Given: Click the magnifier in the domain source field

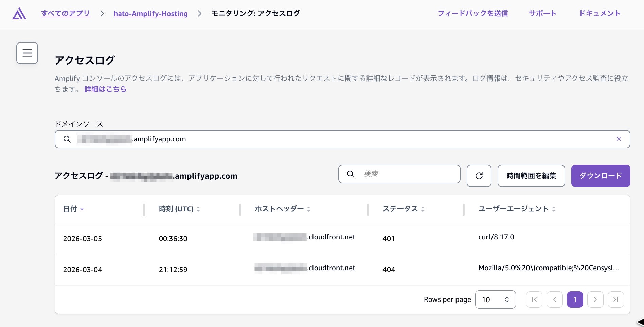Looking at the screenshot, I should (x=67, y=139).
